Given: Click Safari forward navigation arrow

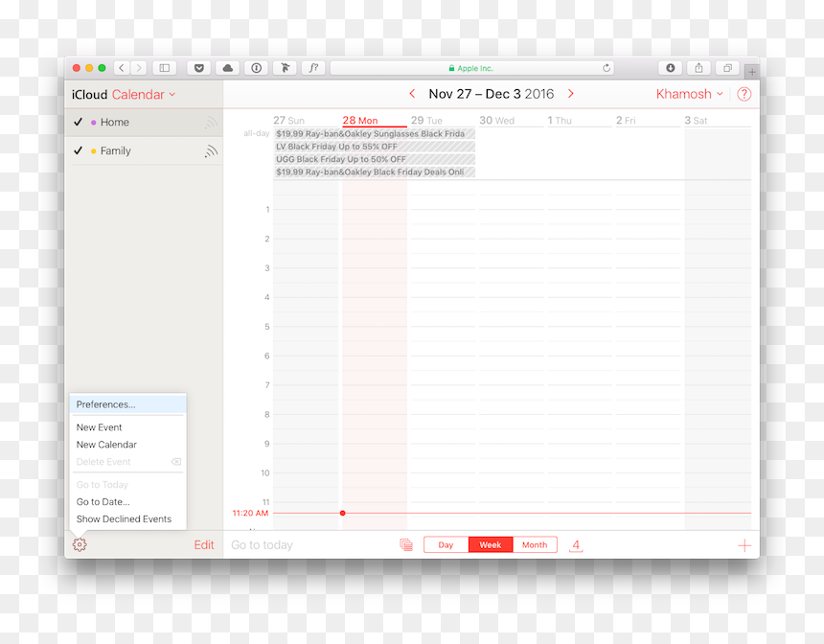Looking at the screenshot, I should (x=139, y=68).
